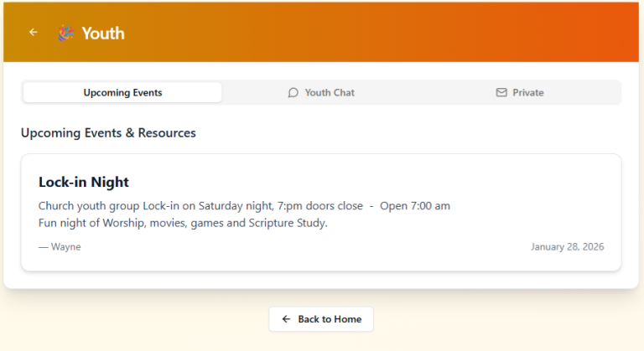The width and height of the screenshot is (644, 351).
Task: Click the envelope icon on Private tab
Action: click(x=501, y=93)
